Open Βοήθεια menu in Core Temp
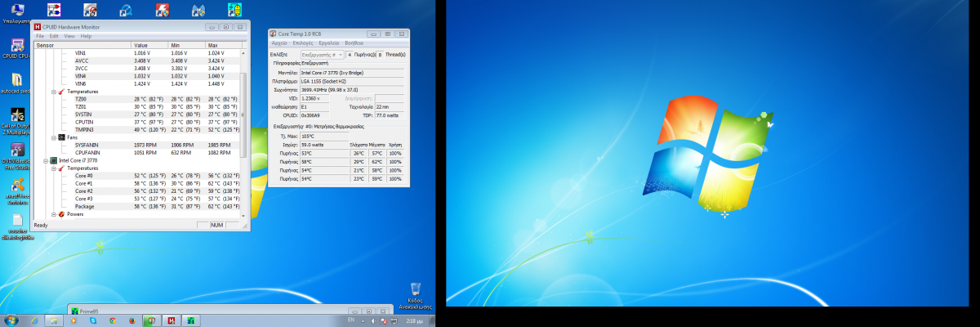The width and height of the screenshot is (980, 327). (x=354, y=43)
